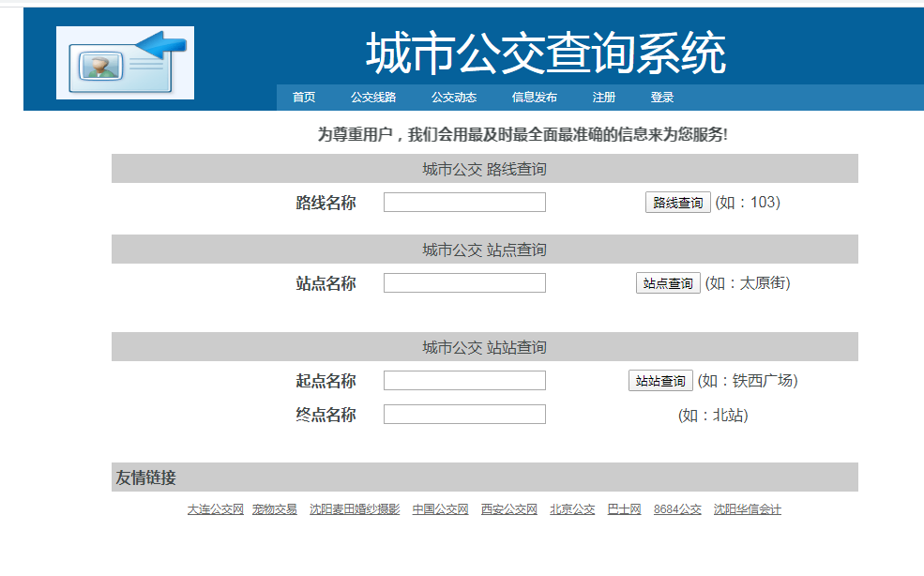
Task: Go to 公交动态 in navigation bar
Action: [x=454, y=98]
